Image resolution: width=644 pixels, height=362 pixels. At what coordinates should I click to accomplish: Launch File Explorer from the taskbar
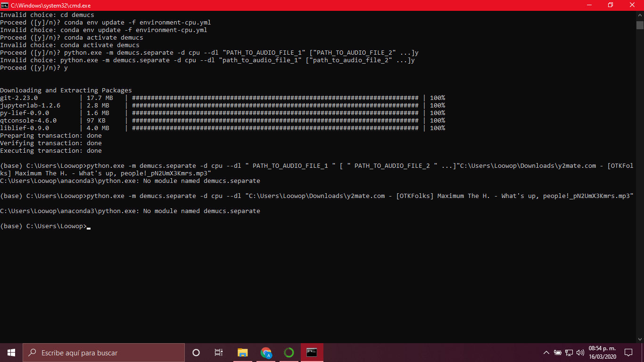tap(242, 353)
